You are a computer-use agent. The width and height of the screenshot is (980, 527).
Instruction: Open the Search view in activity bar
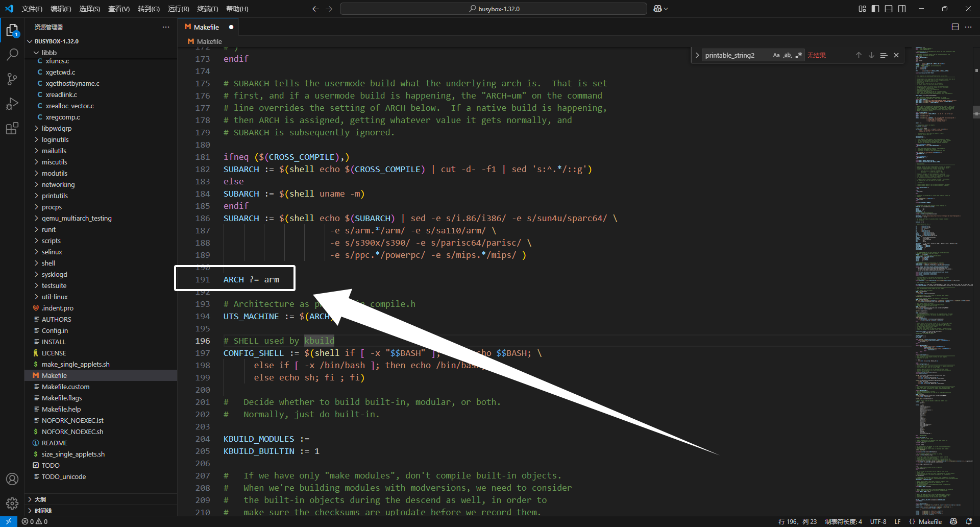click(x=12, y=55)
